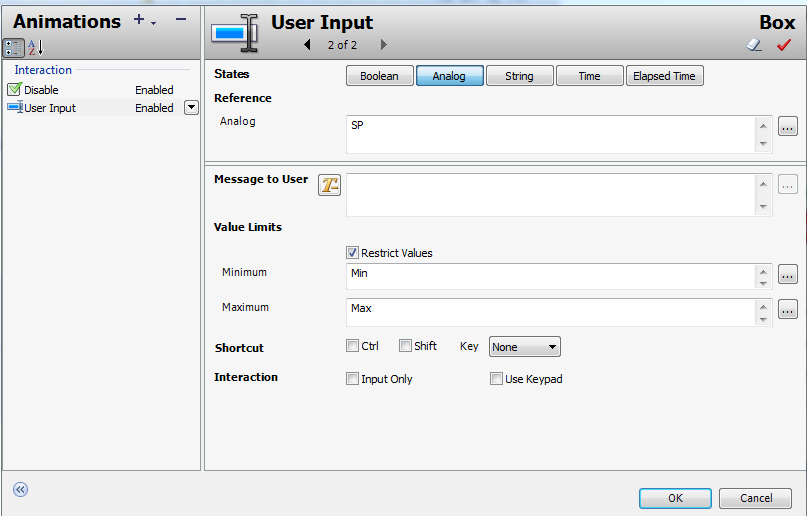Open the add animation dropdown arrow
807x516 pixels.
[154, 23]
